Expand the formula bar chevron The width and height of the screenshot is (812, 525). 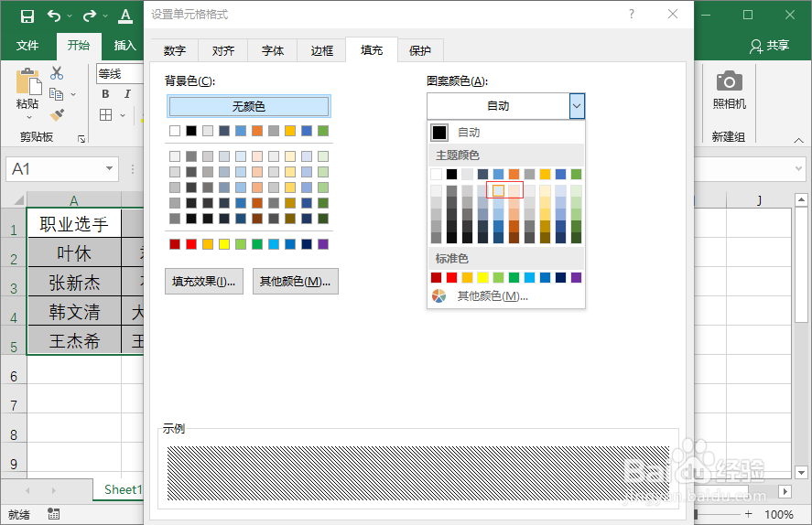pyautogui.click(x=798, y=168)
